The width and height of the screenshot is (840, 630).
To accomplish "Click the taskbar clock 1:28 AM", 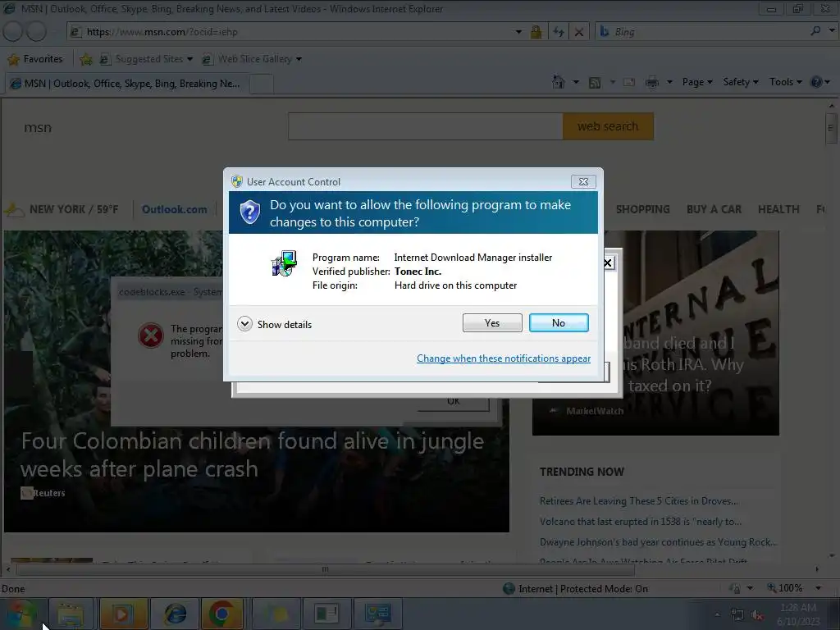I will pos(797,614).
